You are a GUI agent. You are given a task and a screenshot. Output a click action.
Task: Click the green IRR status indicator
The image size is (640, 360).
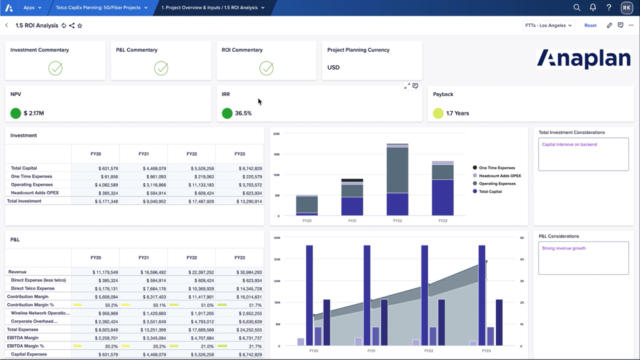[x=227, y=113]
